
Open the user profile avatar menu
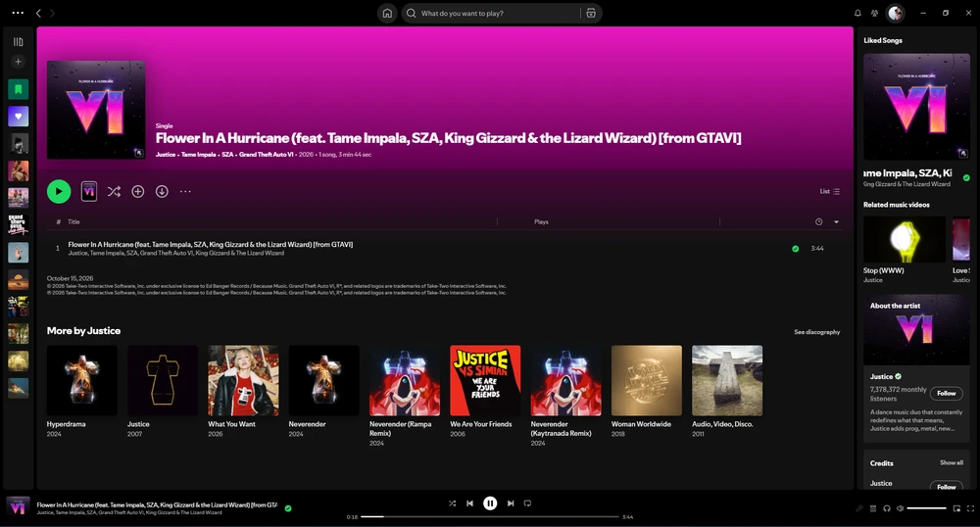coord(896,13)
